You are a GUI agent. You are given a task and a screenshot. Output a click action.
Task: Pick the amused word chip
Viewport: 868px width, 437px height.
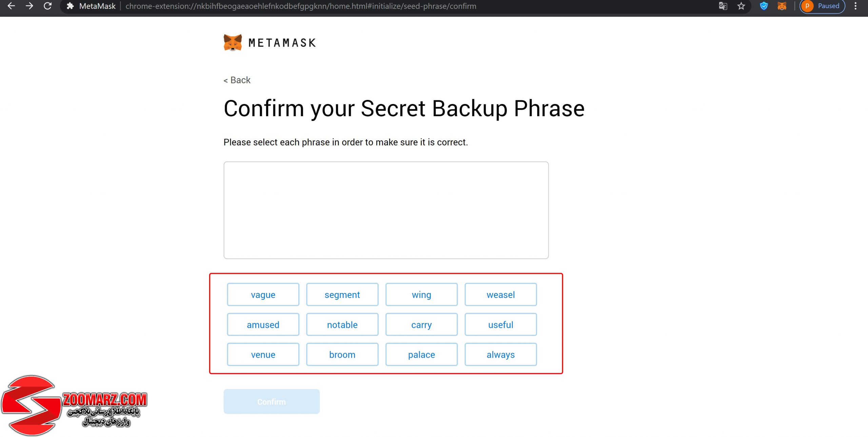pyautogui.click(x=263, y=325)
